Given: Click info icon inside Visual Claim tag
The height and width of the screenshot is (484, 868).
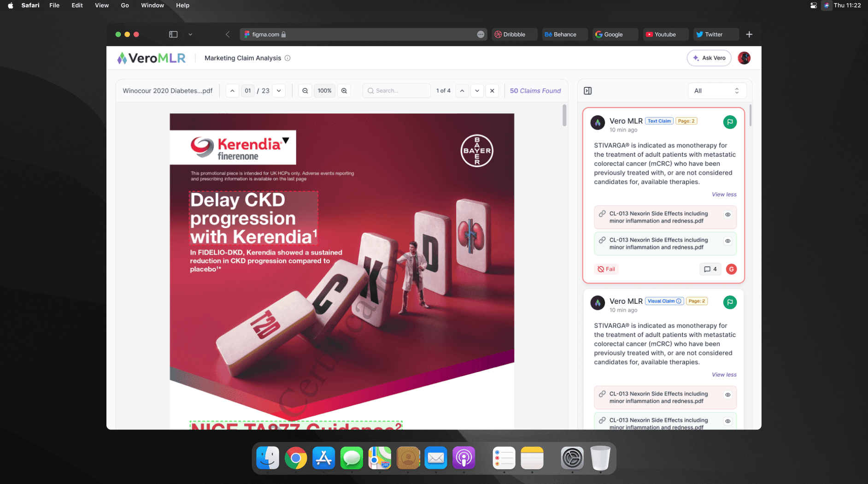Looking at the screenshot, I should 679,301.
